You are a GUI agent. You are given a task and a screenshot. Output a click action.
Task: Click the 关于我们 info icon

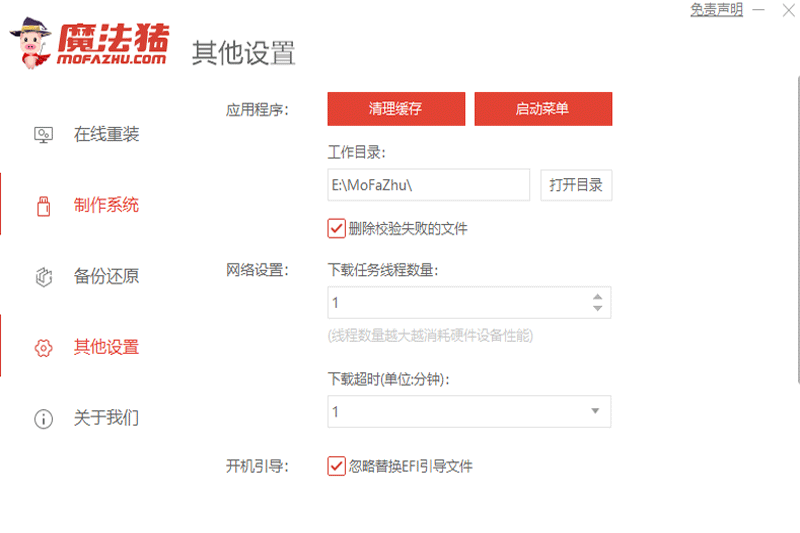(43, 419)
